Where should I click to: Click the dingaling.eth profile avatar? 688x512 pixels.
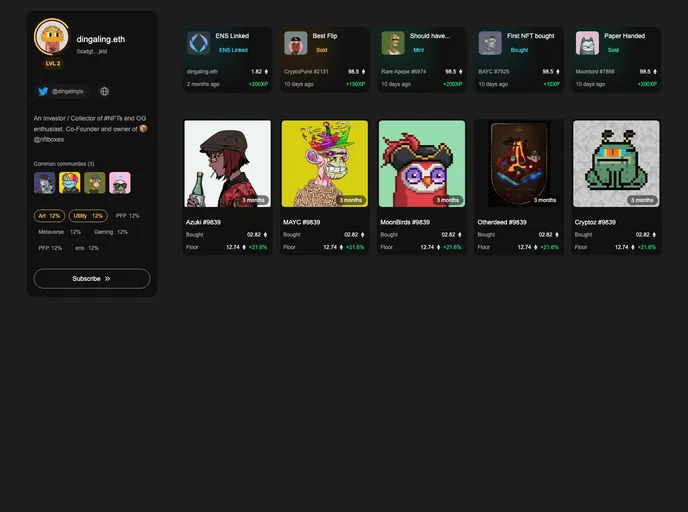pyautogui.click(x=52, y=37)
